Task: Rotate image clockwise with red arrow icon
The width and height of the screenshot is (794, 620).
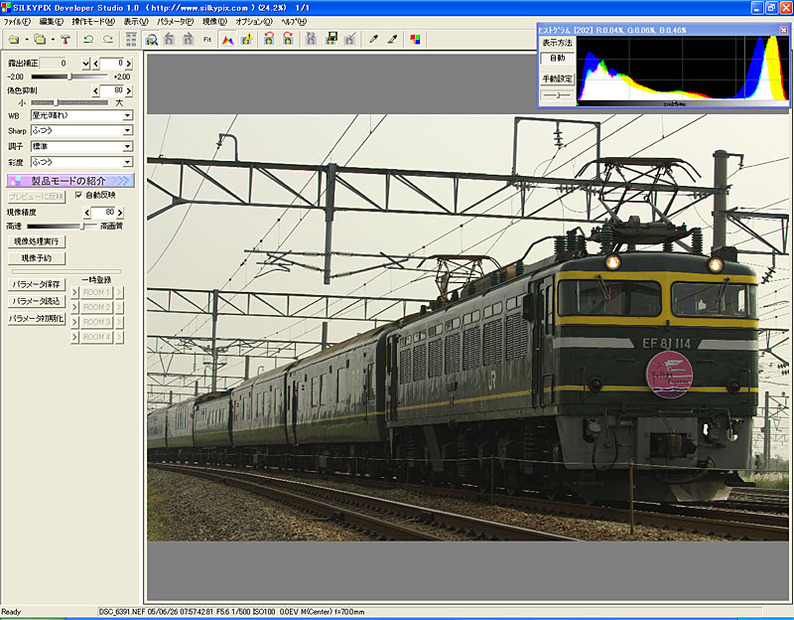Action: [x=288, y=40]
